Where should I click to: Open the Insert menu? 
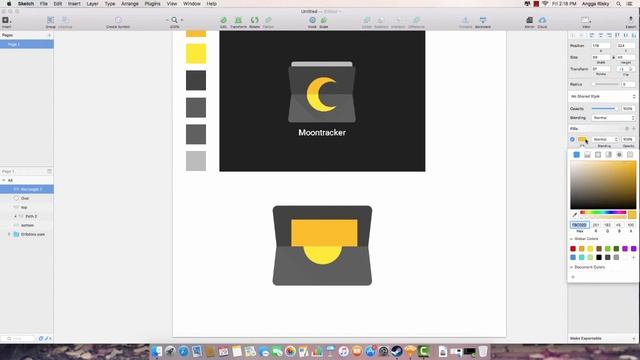click(x=74, y=4)
